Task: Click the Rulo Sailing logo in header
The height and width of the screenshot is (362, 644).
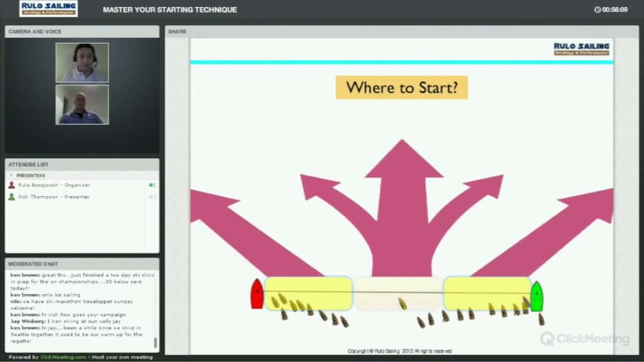Action: pos(48,8)
